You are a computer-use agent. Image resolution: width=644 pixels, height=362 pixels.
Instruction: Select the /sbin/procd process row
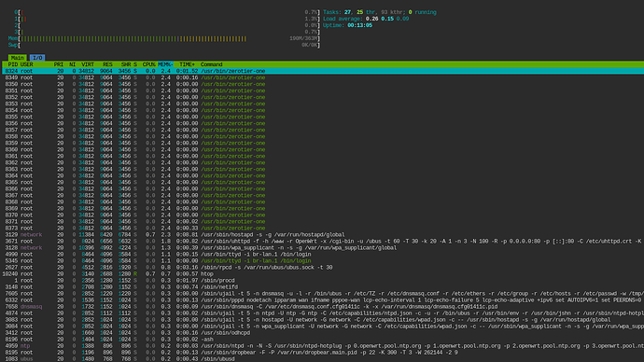click(323, 281)
